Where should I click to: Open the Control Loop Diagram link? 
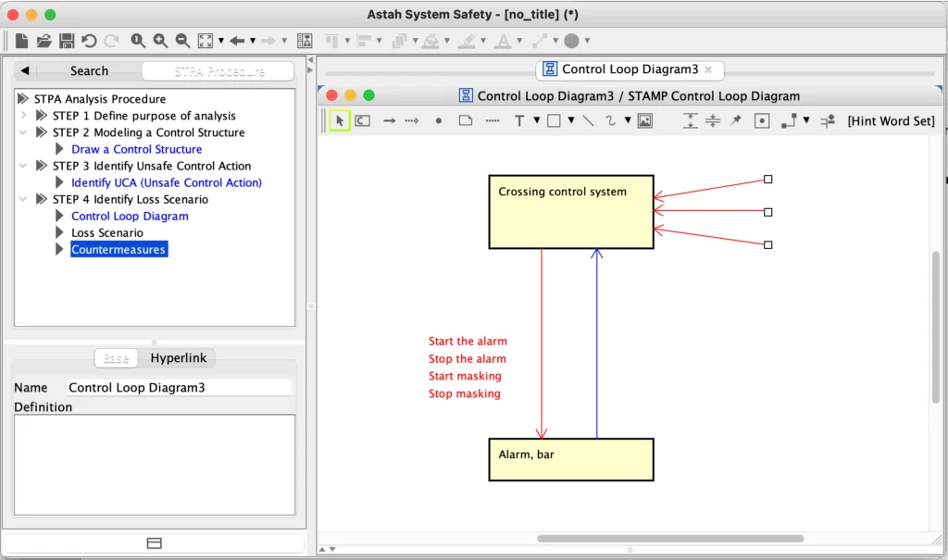tap(130, 216)
